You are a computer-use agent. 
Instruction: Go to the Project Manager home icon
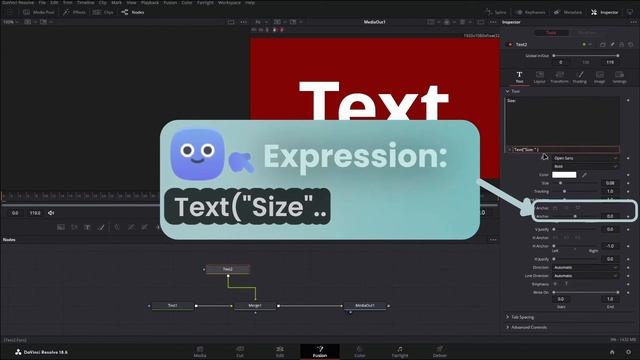click(x=612, y=352)
